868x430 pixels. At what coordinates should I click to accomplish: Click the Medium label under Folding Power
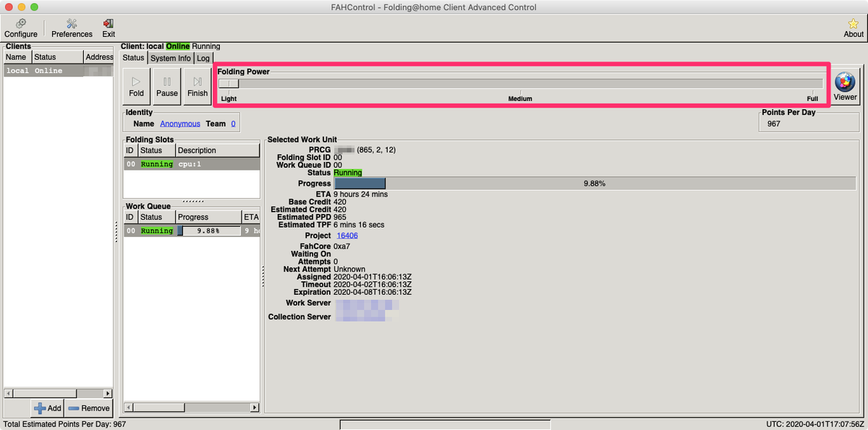pos(520,98)
